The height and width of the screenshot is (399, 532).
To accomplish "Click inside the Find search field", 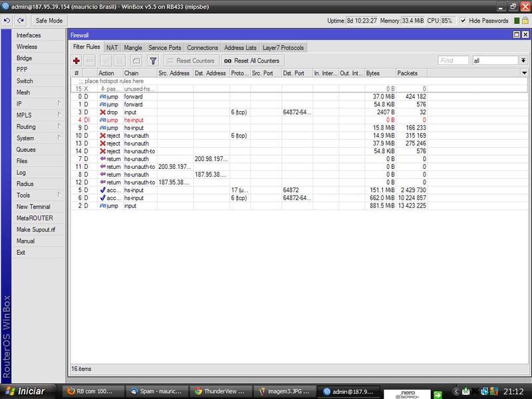I will [x=454, y=61].
